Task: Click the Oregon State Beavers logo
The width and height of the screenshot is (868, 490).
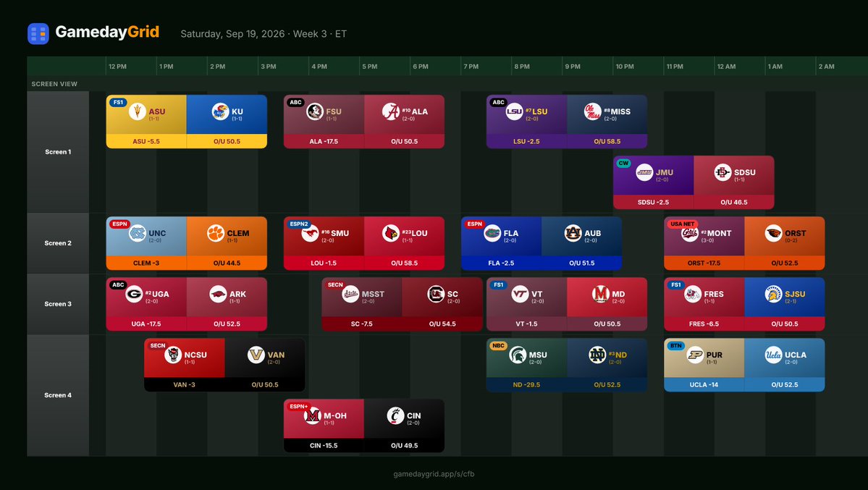Action: 774,233
